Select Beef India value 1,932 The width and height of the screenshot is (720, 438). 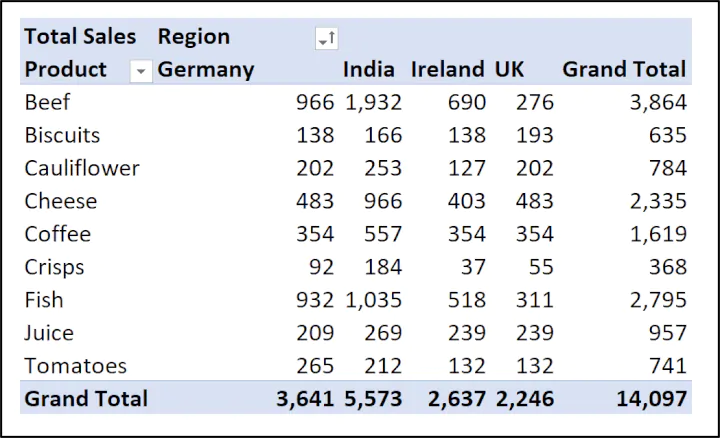(x=374, y=102)
